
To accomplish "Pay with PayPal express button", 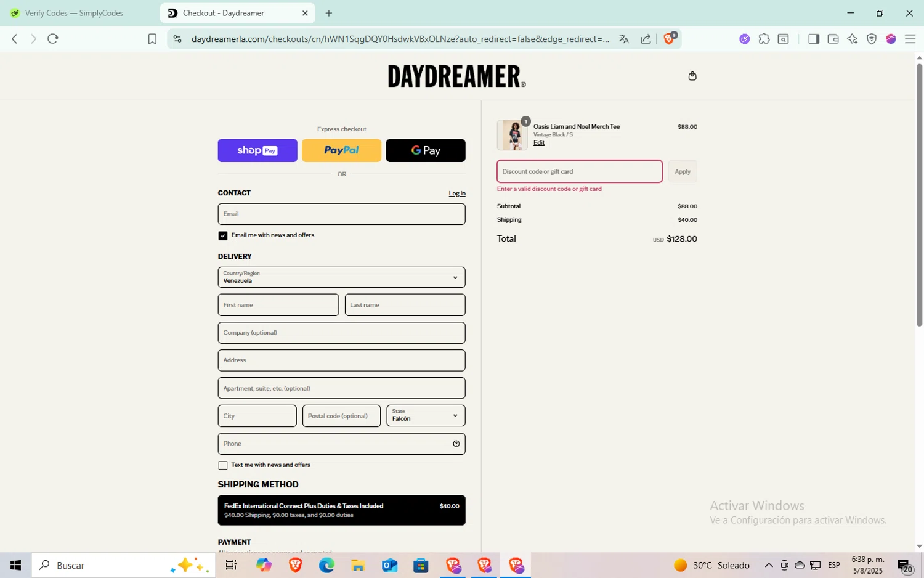I will click(x=341, y=150).
